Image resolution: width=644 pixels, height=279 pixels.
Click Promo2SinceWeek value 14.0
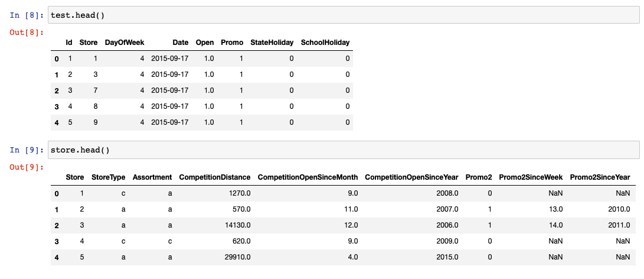(555, 225)
